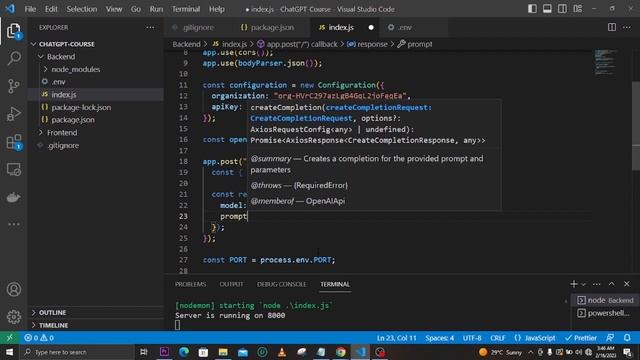Open the Remote Explorer view
Screen dimensions: 640x360
click(x=13, y=170)
